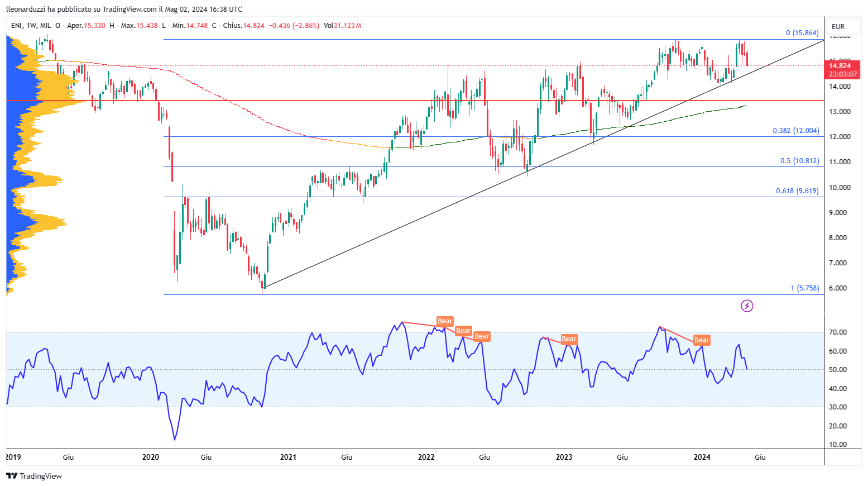The image size is (868, 486).
Task: Click the Aper. 15.330 opening value
Action: [80, 26]
